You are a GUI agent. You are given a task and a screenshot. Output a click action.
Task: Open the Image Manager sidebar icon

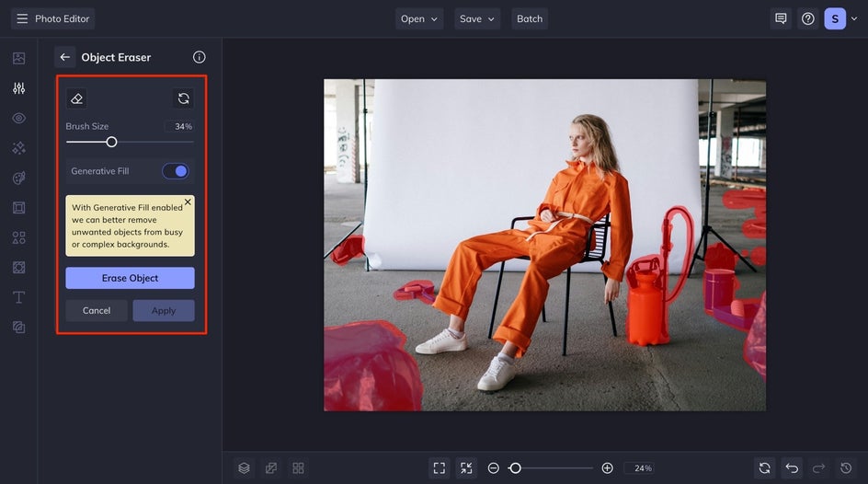pos(18,58)
